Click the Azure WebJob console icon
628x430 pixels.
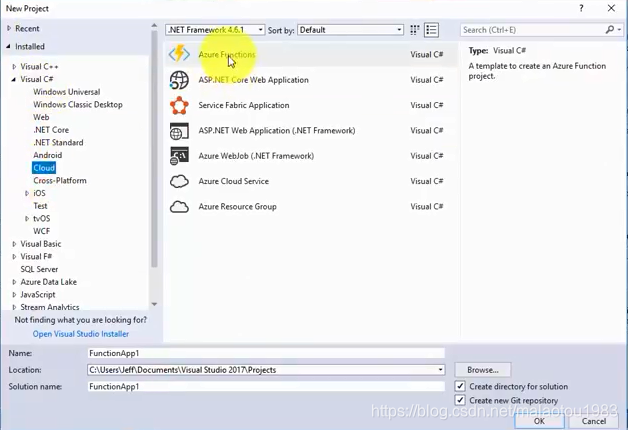179,156
